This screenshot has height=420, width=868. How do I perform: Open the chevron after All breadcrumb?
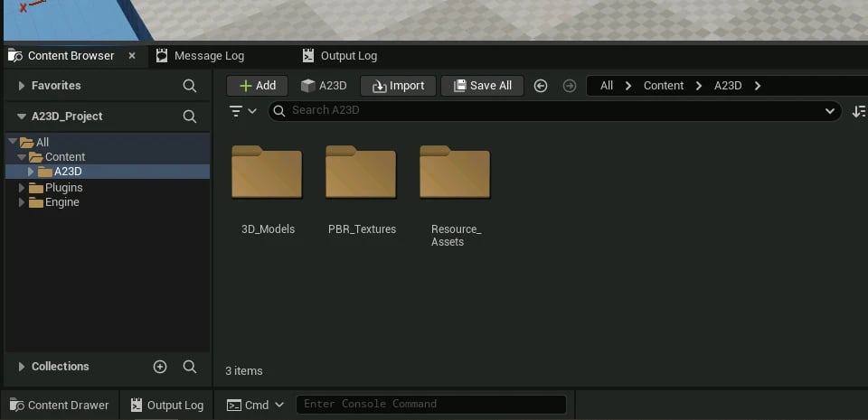tap(628, 86)
